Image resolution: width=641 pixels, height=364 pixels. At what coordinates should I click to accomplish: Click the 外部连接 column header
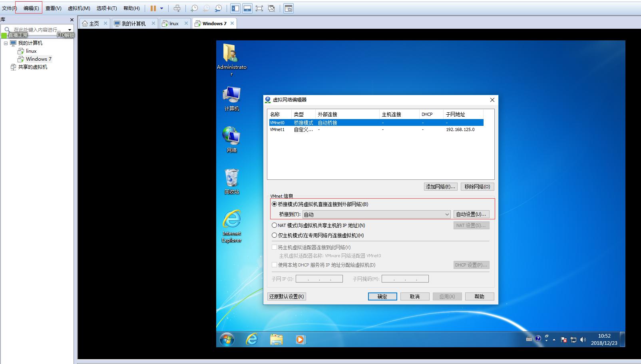coord(347,114)
